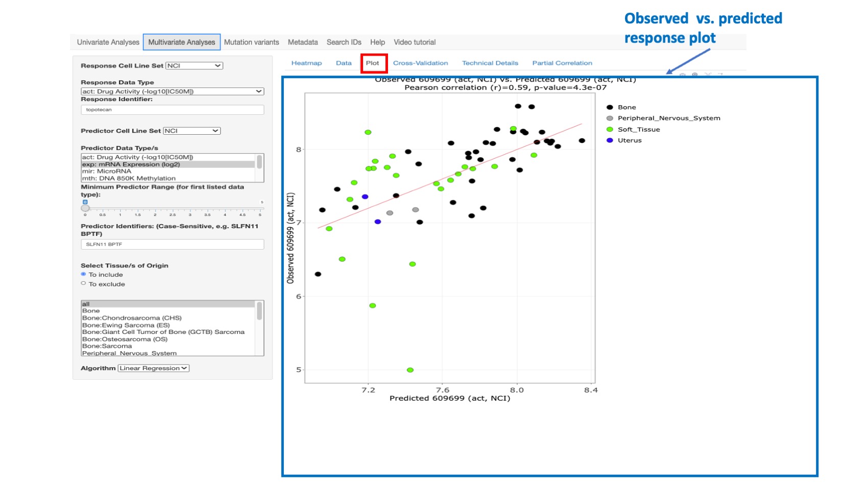The image size is (868, 488).
Task: Open the Partial Correlation link
Action: click(x=562, y=63)
